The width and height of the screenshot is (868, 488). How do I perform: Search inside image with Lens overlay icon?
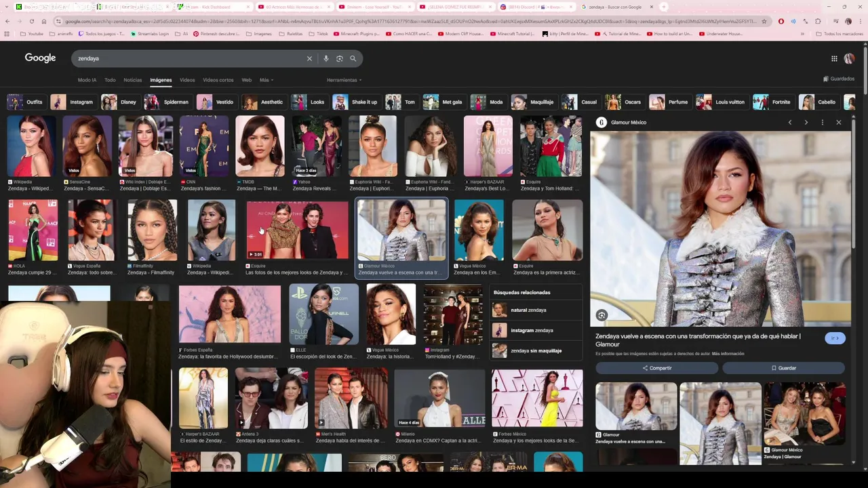601,315
